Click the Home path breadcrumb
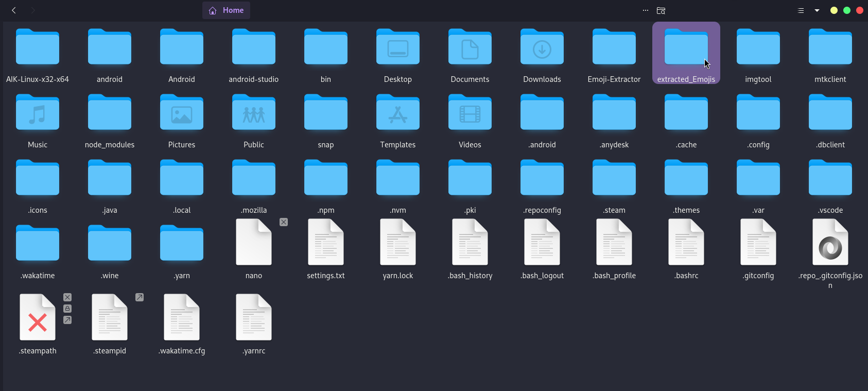 (227, 10)
